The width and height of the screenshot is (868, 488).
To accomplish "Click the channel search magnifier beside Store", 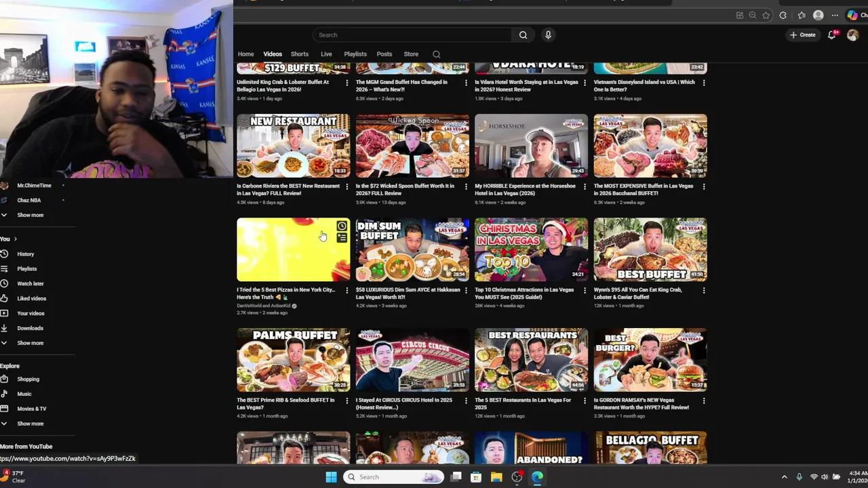I will 437,54.
